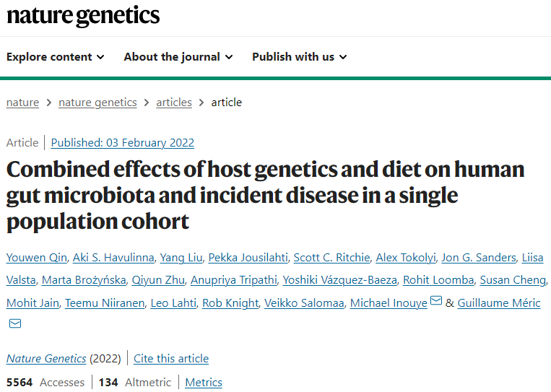The width and height of the screenshot is (551, 392).
Task: Expand the Publish with us menu
Action: point(300,57)
